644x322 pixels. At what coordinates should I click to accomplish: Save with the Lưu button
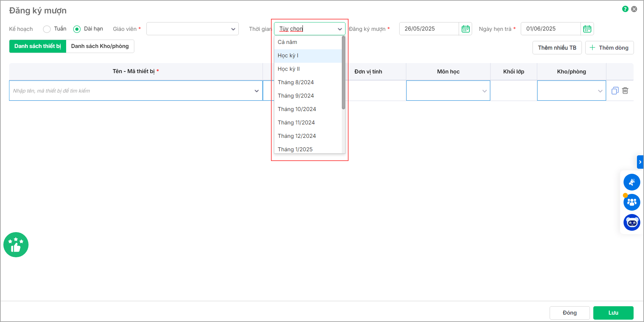tap(613, 313)
